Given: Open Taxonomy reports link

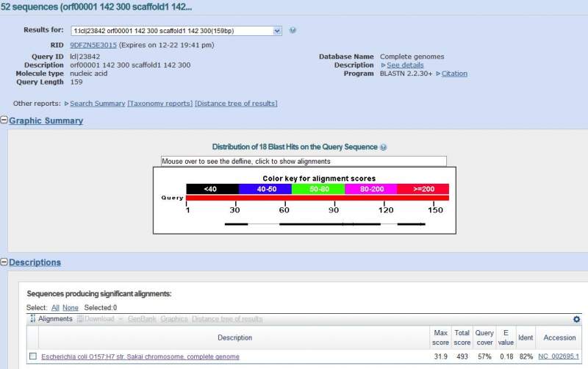Looking at the screenshot, I should coord(160,104).
